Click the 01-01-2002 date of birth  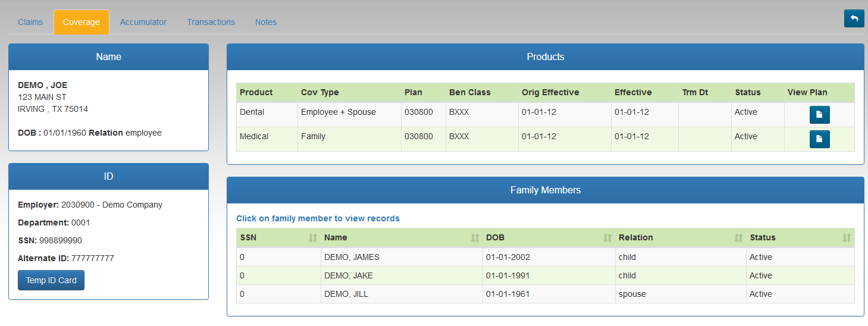coord(508,257)
